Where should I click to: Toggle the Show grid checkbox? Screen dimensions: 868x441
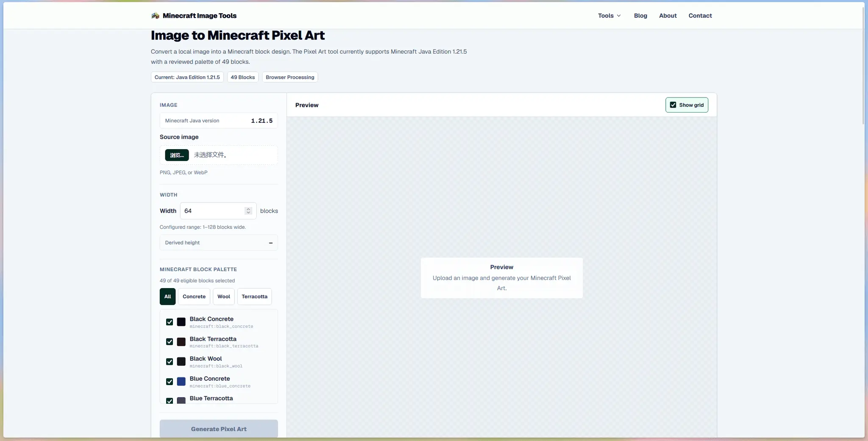673,105
